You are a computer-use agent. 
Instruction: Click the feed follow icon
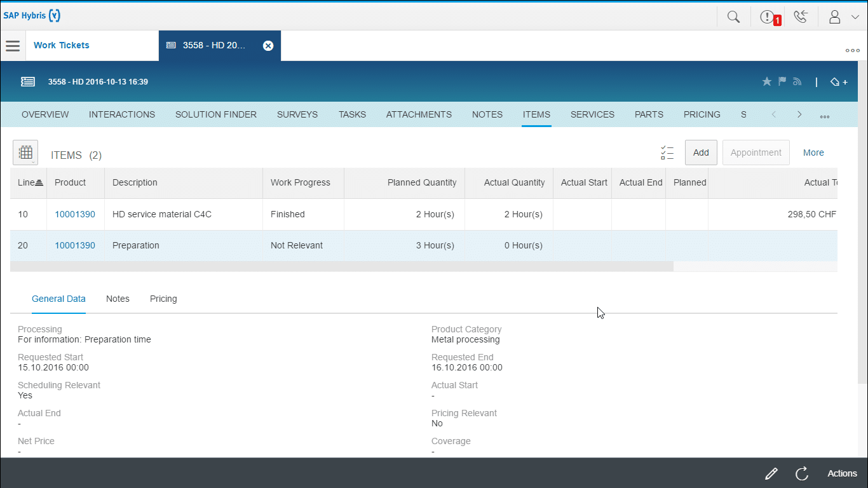tap(797, 81)
